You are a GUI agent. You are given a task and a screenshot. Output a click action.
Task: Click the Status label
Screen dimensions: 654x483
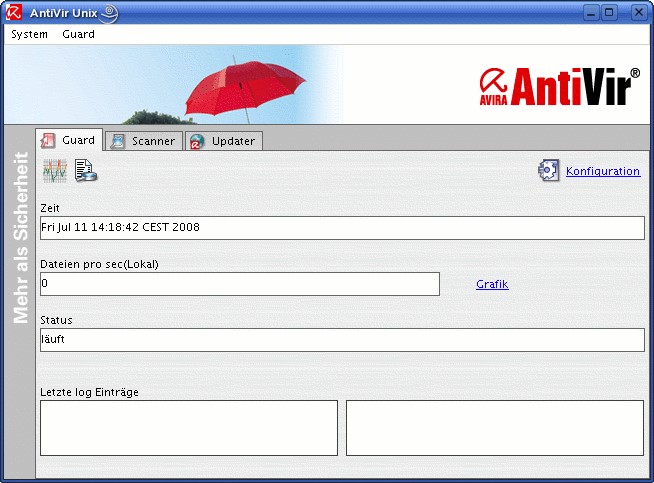[x=56, y=320]
